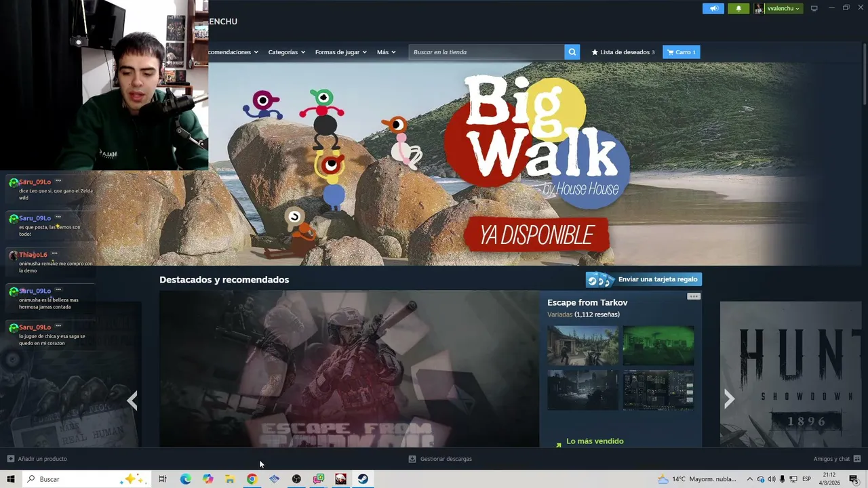This screenshot has width=868, height=488.
Task: Expand the 'Más' store menu
Action: (x=387, y=52)
